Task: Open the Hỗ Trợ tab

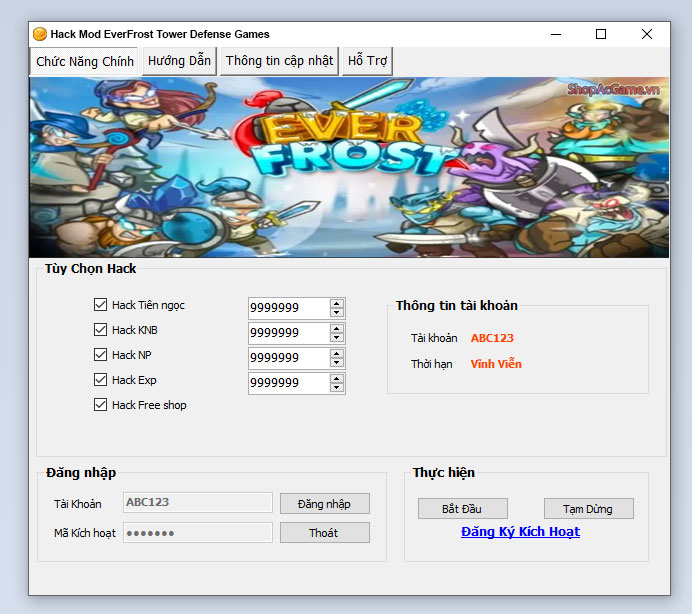Action: (x=367, y=61)
